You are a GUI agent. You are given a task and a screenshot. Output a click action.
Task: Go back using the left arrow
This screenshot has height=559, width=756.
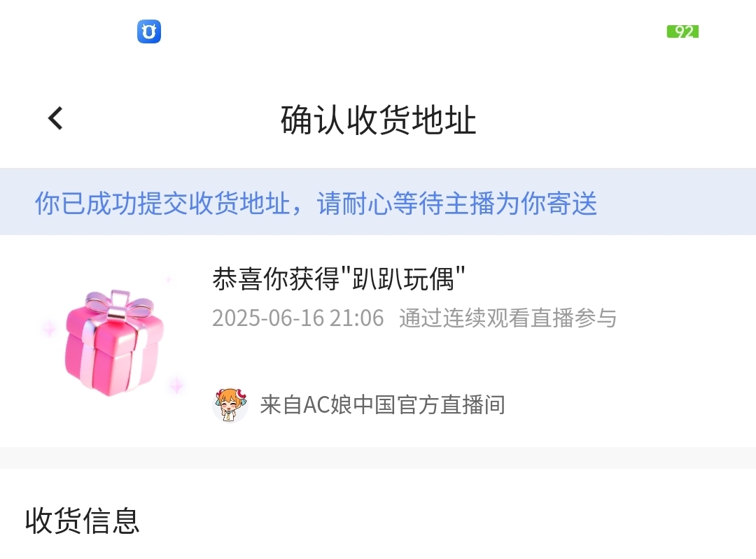click(55, 118)
